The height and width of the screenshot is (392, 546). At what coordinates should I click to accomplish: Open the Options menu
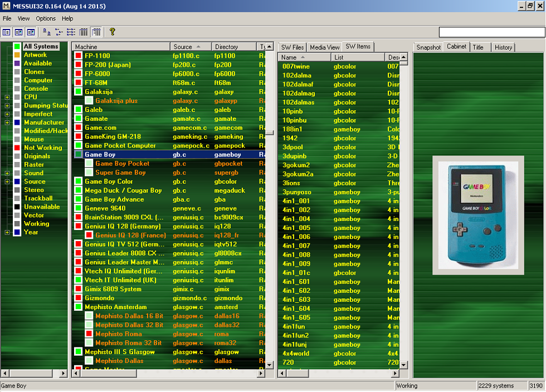click(x=46, y=18)
